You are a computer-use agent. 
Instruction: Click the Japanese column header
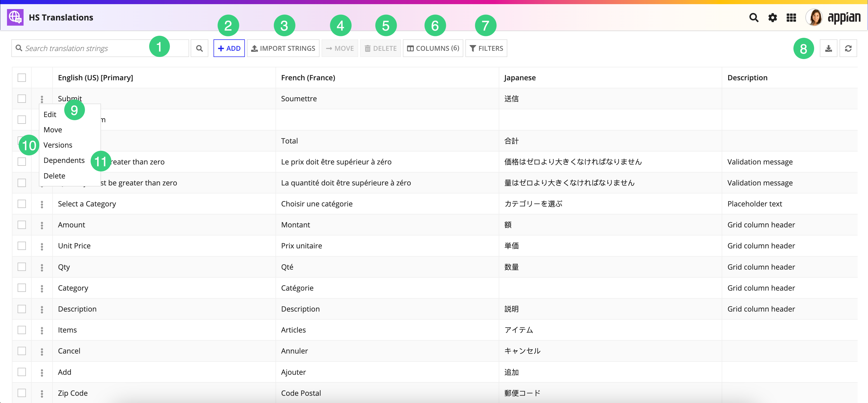(520, 77)
